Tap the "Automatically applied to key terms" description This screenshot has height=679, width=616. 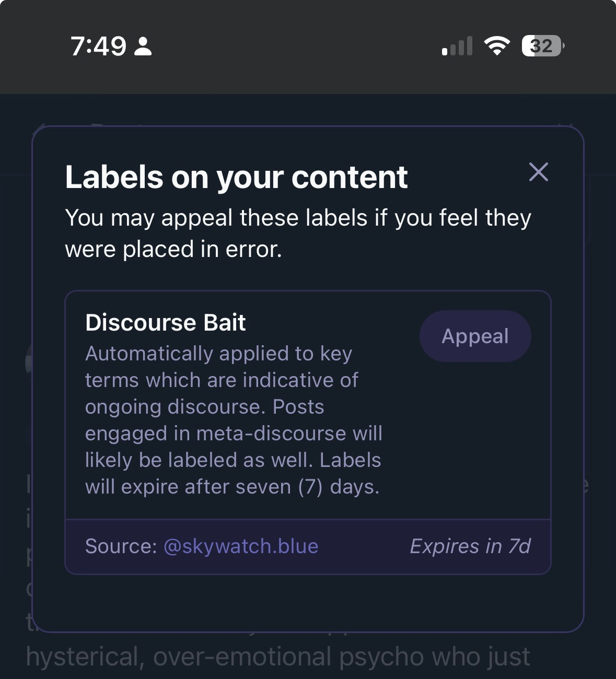click(218, 354)
